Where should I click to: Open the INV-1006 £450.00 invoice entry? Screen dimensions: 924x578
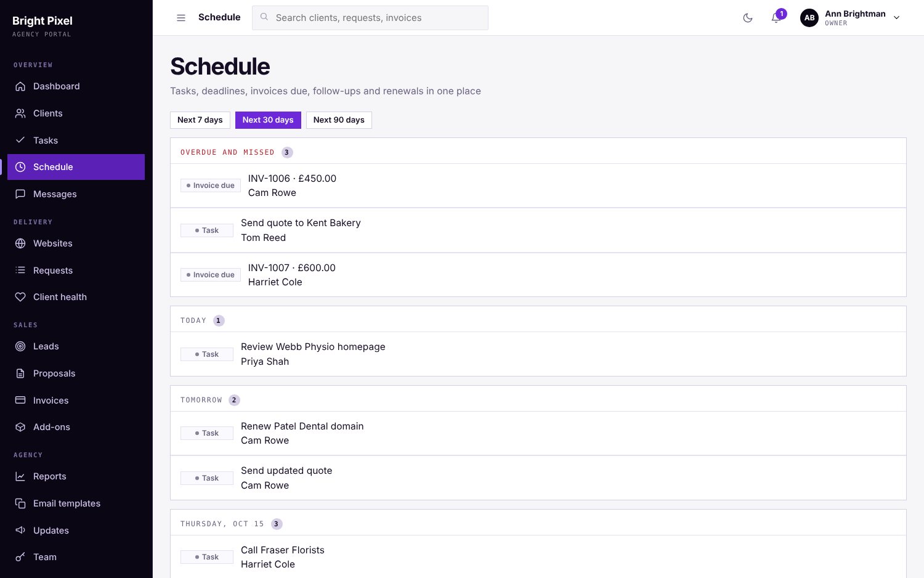[x=538, y=185]
